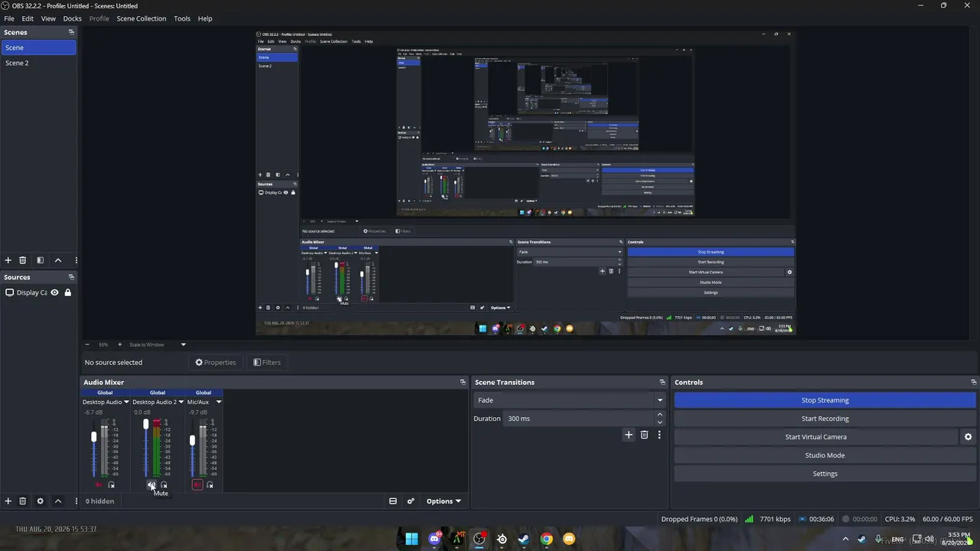Decrease the transition duration with the down arrow

[x=659, y=422]
